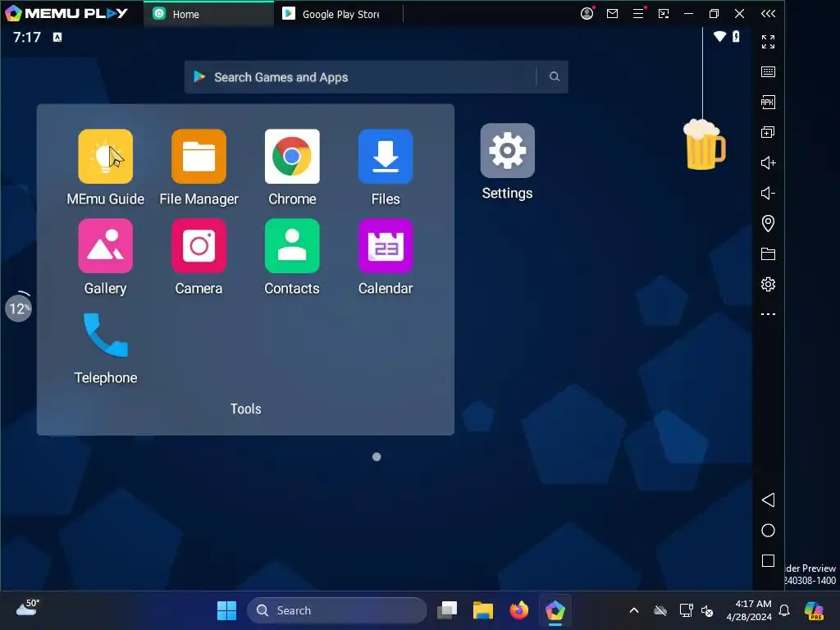Show more sidebar tools (three dots)
The height and width of the screenshot is (630, 840).
pos(768,314)
